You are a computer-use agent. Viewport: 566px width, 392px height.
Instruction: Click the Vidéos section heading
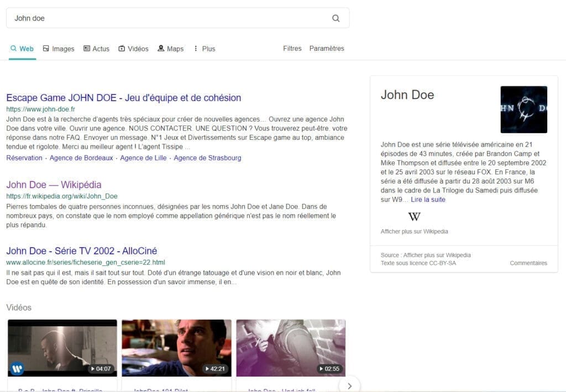click(19, 307)
